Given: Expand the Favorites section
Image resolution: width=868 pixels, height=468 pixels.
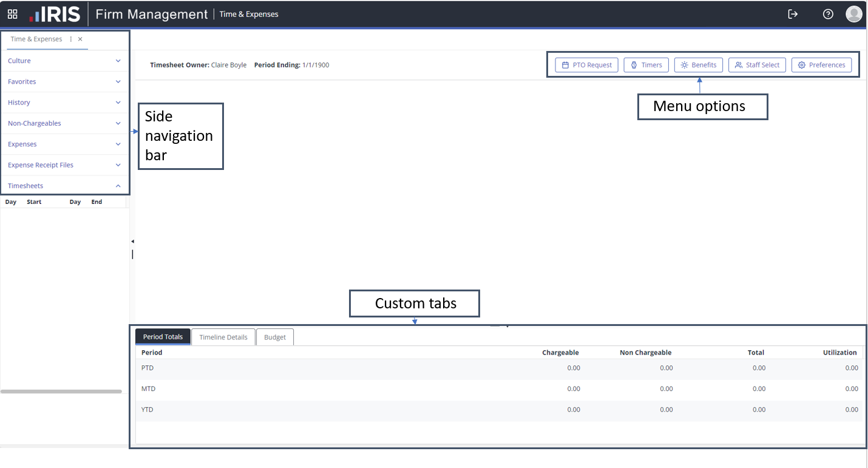Looking at the screenshot, I should [118, 81].
